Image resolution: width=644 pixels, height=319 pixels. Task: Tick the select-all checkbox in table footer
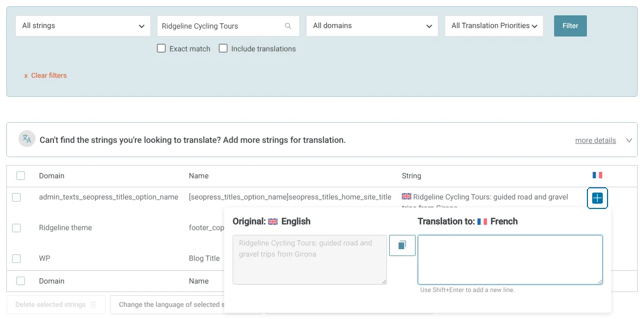pos(21,281)
